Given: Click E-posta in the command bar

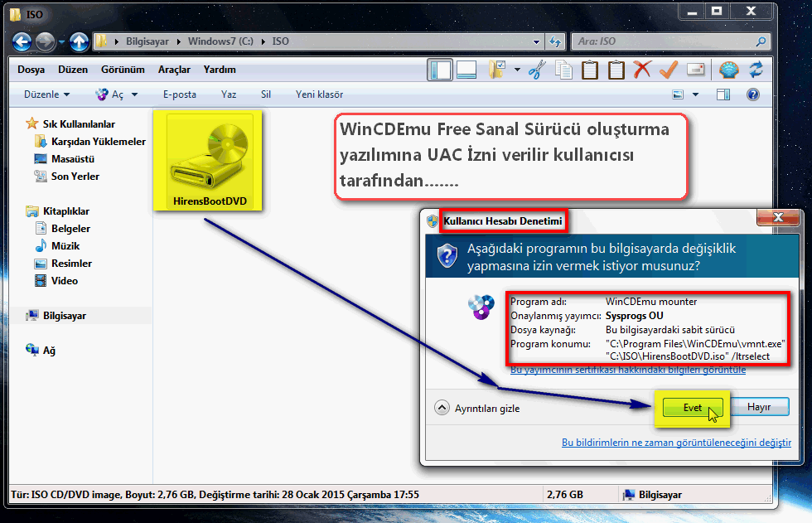Looking at the screenshot, I should click(x=180, y=94).
